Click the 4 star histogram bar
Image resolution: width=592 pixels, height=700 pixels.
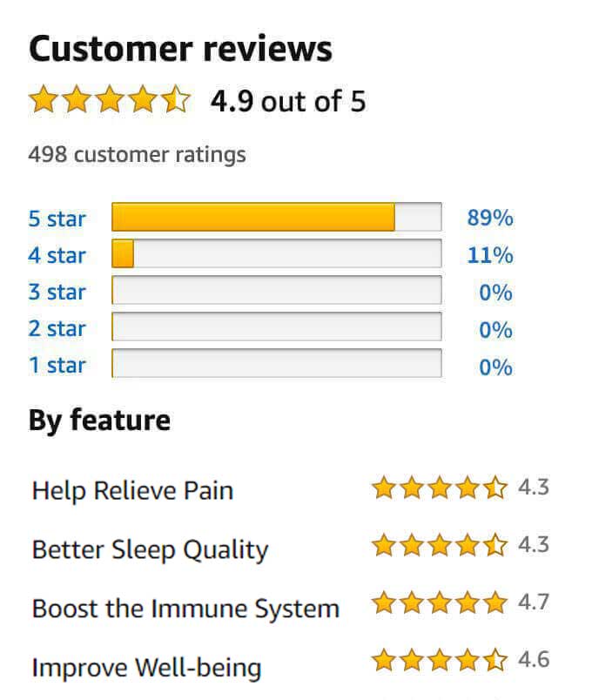277,254
